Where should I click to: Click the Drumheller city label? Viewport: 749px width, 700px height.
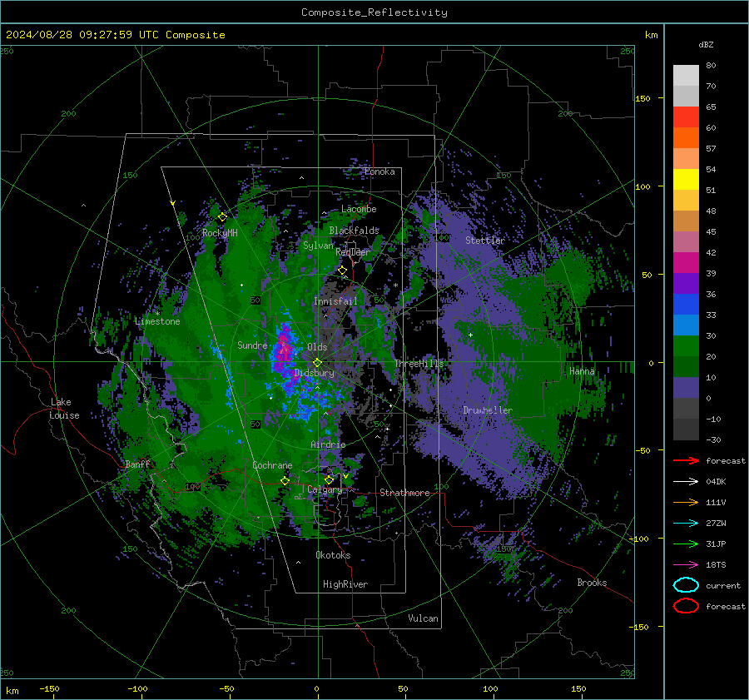[488, 410]
